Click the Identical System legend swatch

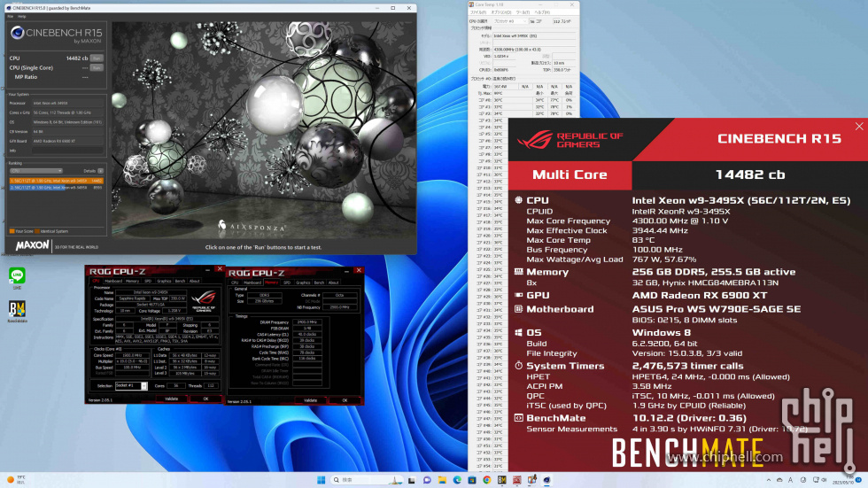(x=37, y=231)
